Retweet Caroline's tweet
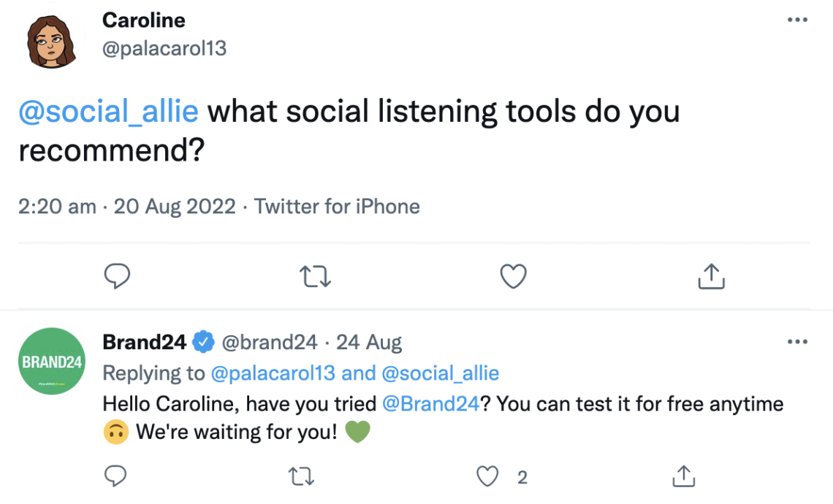The height and width of the screenshot is (504, 833). (x=315, y=276)
